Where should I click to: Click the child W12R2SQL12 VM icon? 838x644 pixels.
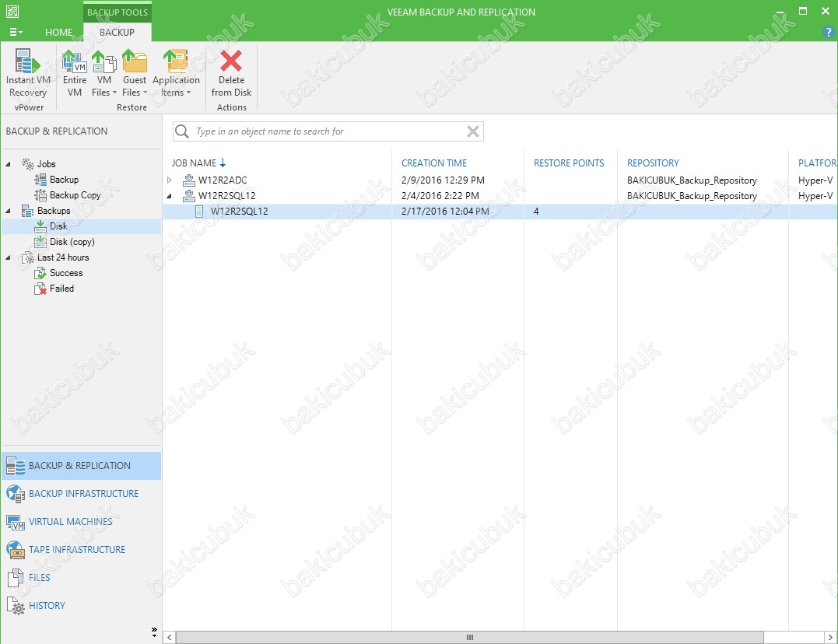tap(199, 212)
